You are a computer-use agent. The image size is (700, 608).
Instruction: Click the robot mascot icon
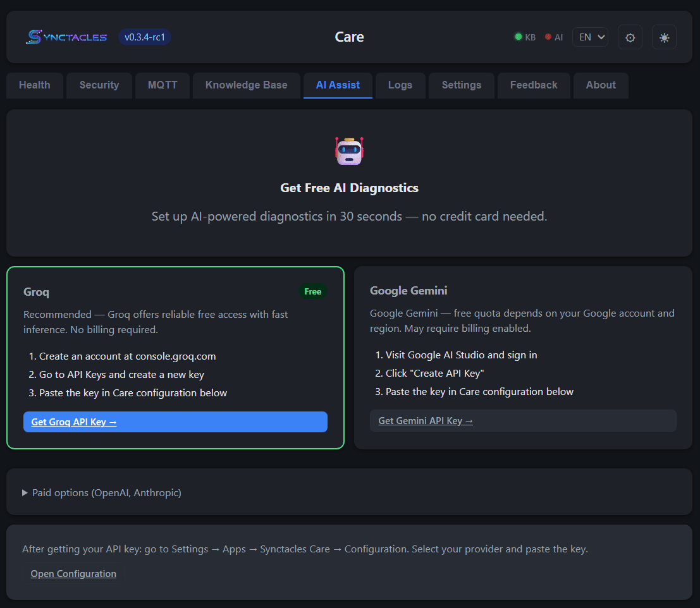click(x=349, y=150)
